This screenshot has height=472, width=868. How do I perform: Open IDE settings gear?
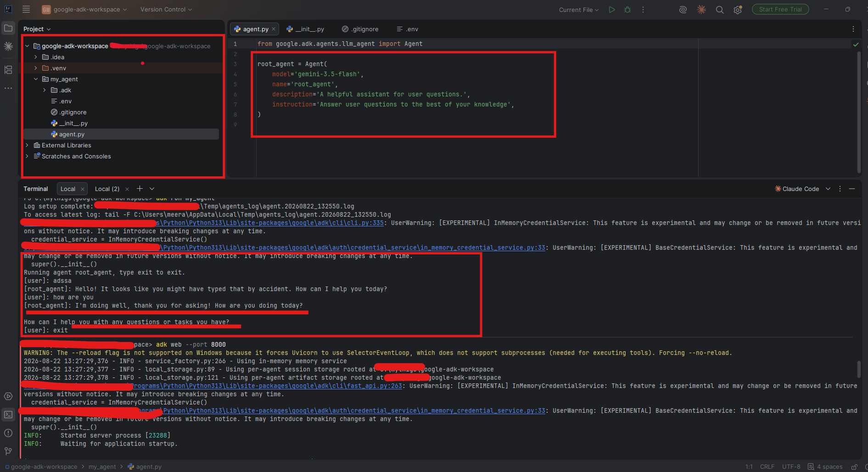click(x=738, y=10)
